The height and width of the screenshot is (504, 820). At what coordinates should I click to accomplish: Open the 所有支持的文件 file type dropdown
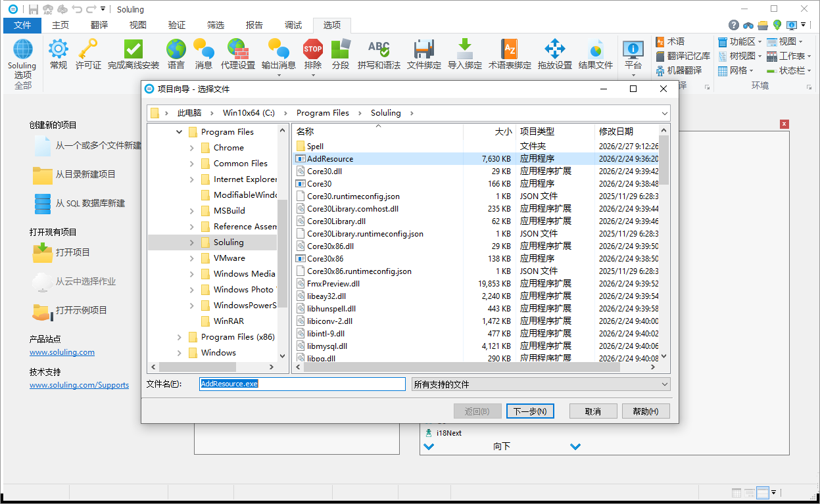664,383
